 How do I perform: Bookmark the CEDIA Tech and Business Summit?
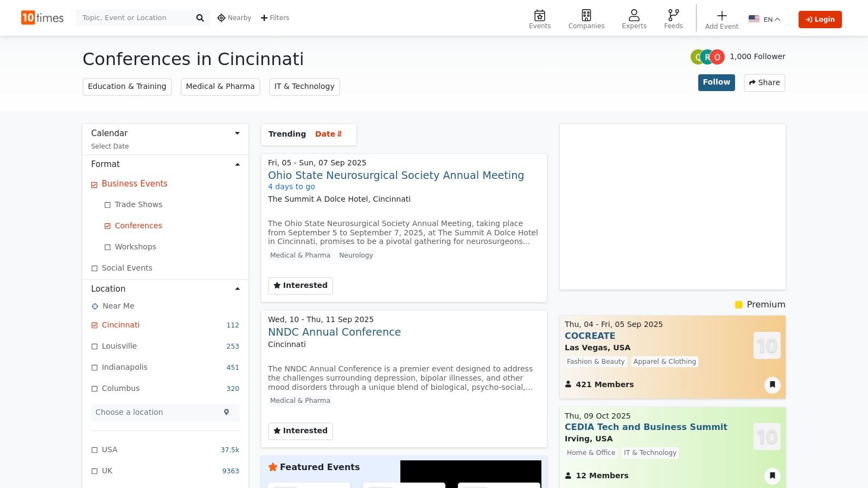click(772, 476)
